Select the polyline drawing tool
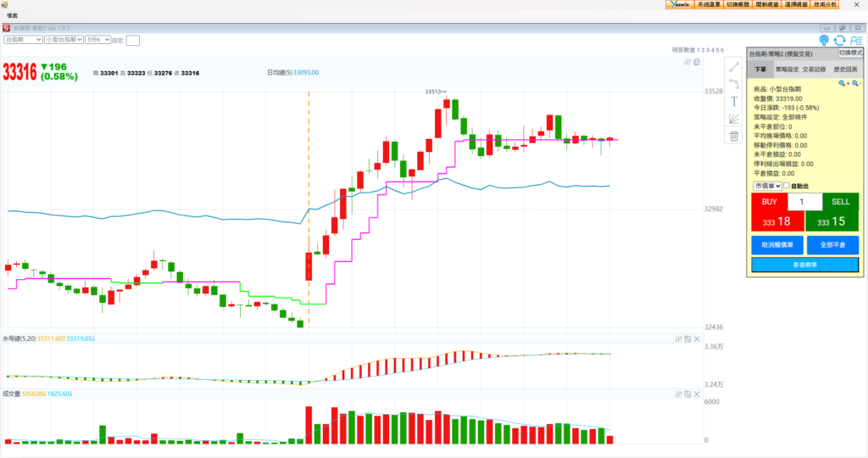Screen dimensions: 868x458 point(734,83)
